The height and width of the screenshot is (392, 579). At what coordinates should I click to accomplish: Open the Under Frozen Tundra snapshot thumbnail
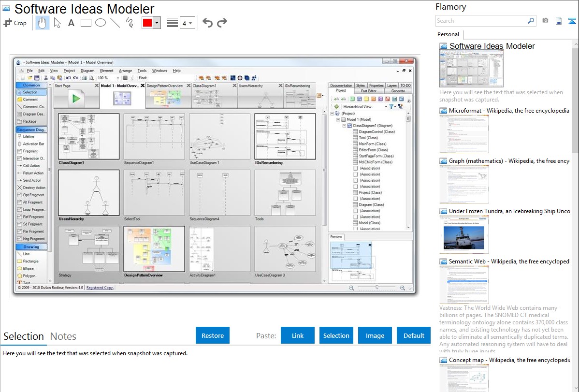pyautogui.click(x=464, y=234)
